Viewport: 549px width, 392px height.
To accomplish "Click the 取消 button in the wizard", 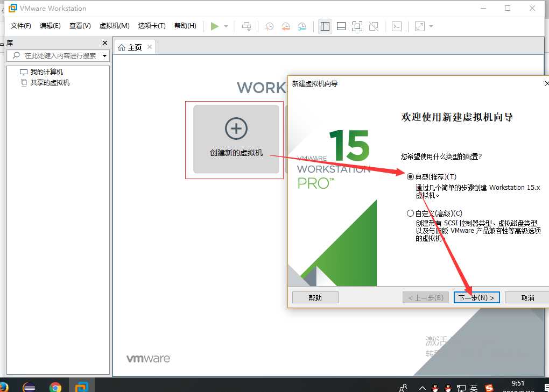I will click(x=527, y=297).
